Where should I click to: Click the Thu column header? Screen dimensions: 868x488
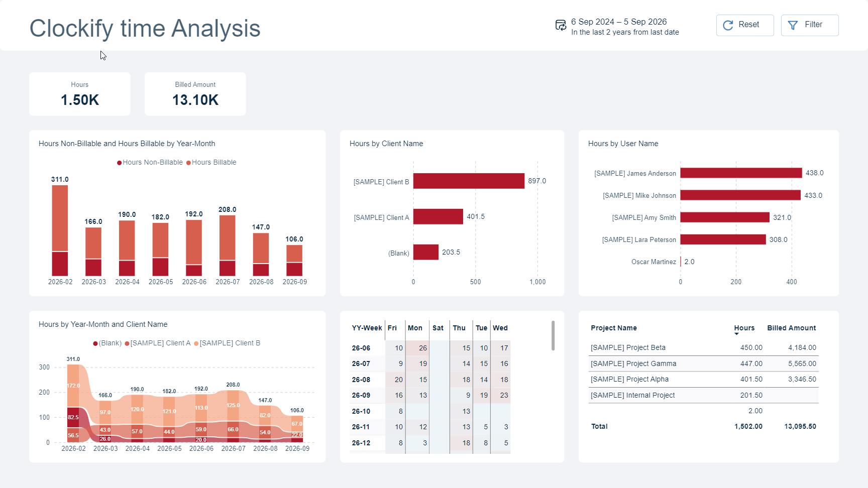point(459,328)
